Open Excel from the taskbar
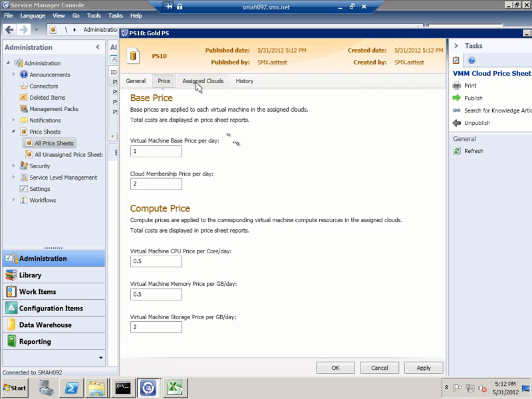This screenshot has height=399, width=532. (174, 388)
